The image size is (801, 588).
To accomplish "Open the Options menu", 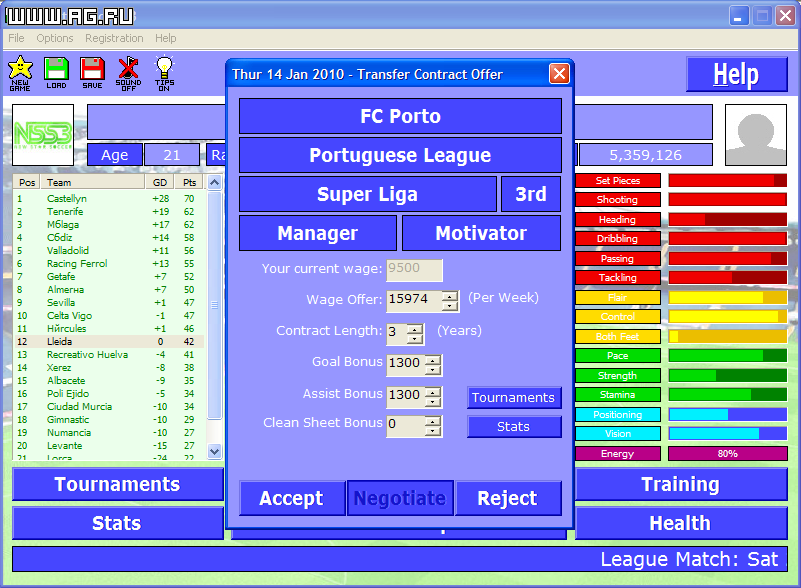I will [55, 38].
